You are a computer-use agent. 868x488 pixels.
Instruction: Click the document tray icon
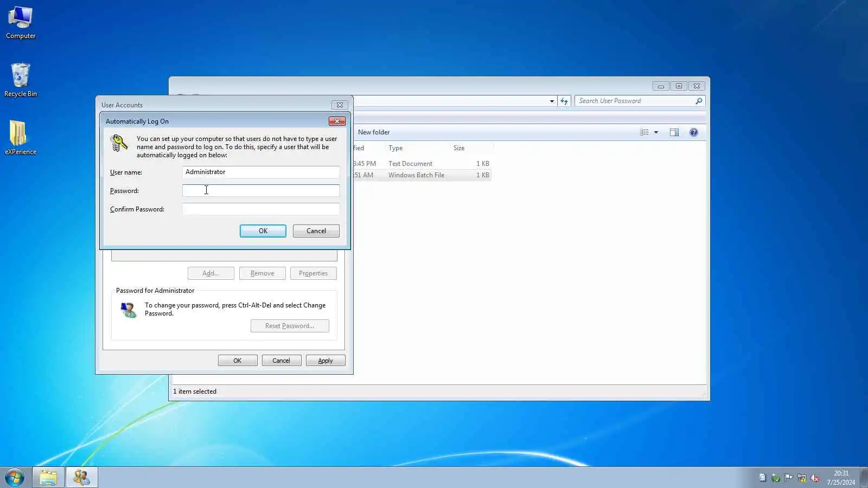click(x=762, y=478)
